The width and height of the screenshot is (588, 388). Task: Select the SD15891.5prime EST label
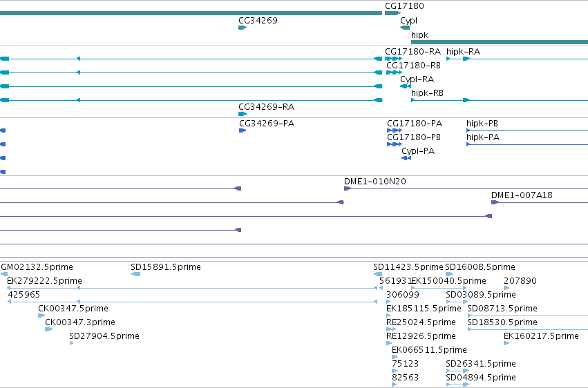click(166, 267)
